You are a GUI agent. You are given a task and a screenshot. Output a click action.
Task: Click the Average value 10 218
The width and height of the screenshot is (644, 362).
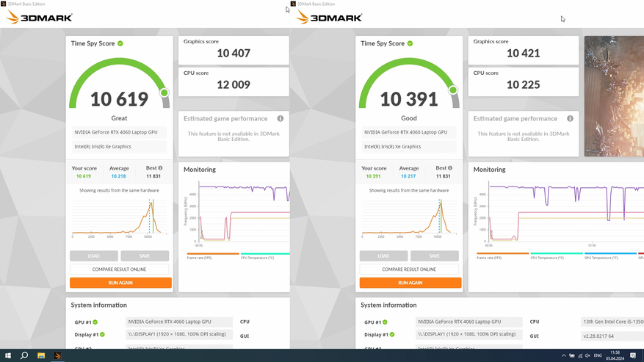119,176
